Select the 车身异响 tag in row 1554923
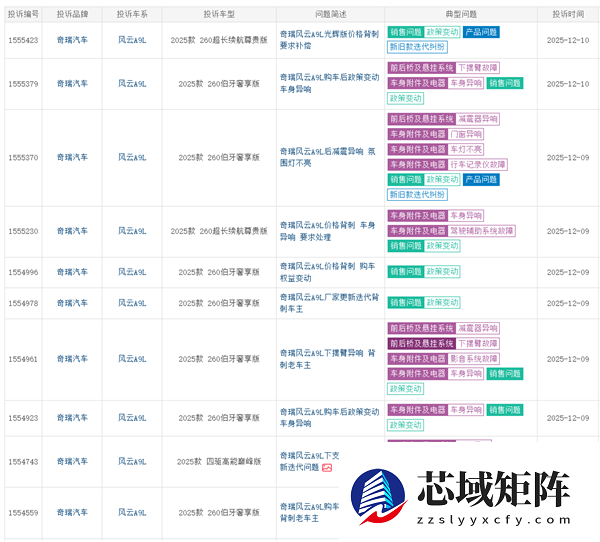The height and width of the screenshot is (542, 600). pos(466,410)
